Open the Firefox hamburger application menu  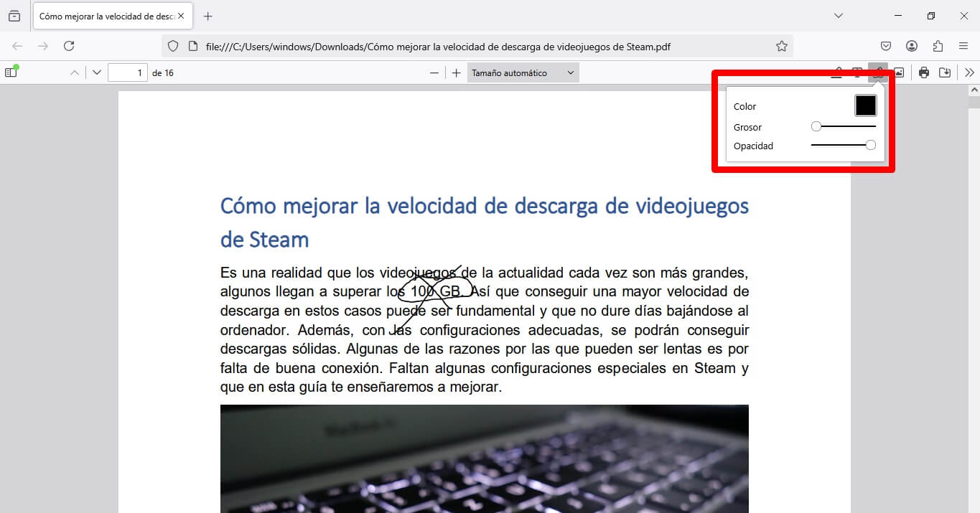[x=963, y=46]
